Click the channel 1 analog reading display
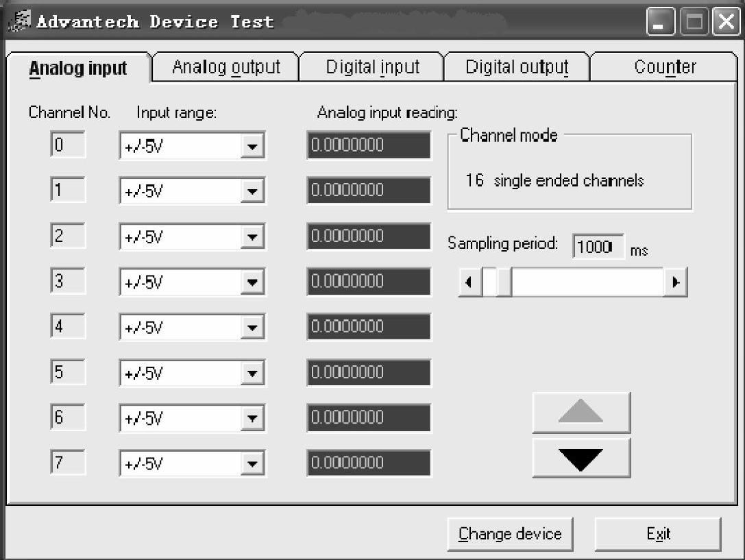This screenshot has width=745, height=560. pos(369,190)
